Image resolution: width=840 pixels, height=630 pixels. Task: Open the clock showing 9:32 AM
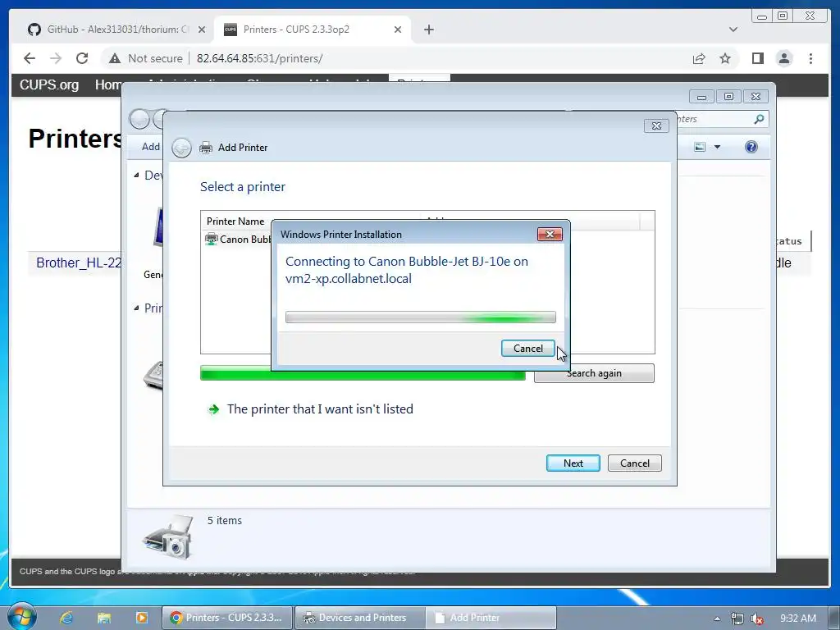(x=797, y=619)
